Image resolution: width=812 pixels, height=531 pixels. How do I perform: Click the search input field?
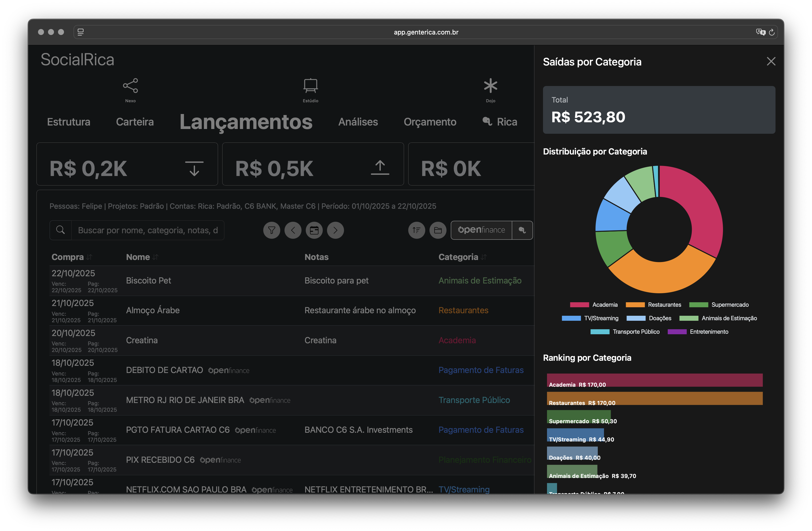(x=147, y=230)
